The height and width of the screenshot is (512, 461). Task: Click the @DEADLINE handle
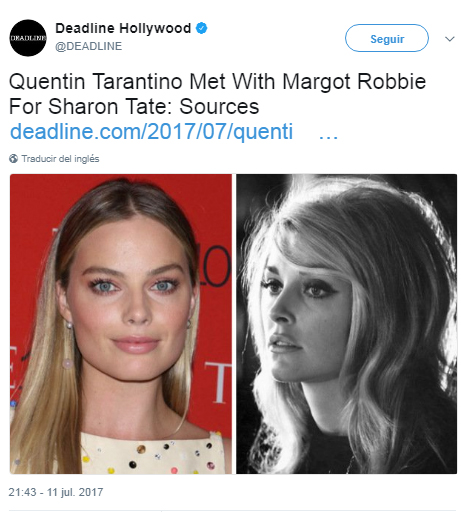(x=89, y=46)
